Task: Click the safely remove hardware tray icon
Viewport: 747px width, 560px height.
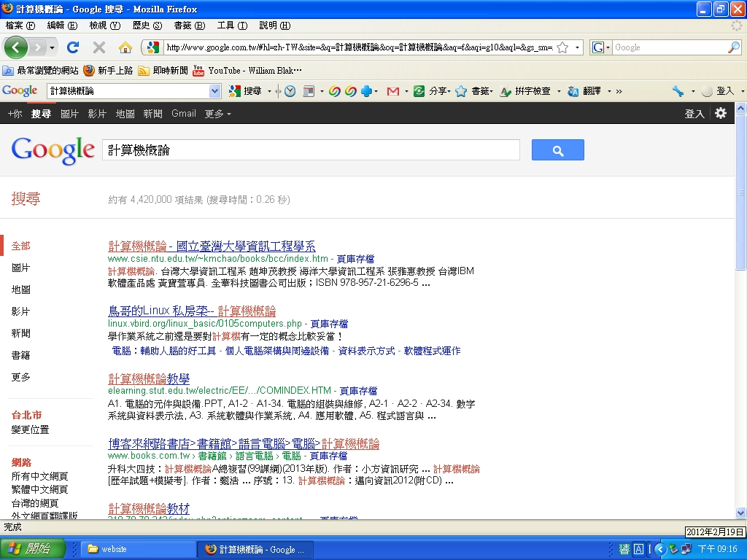Action: coord(673,549)
